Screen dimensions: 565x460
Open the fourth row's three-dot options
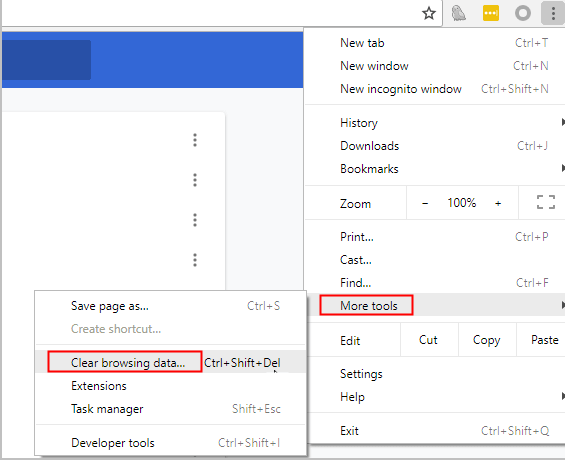pos(195,260)
